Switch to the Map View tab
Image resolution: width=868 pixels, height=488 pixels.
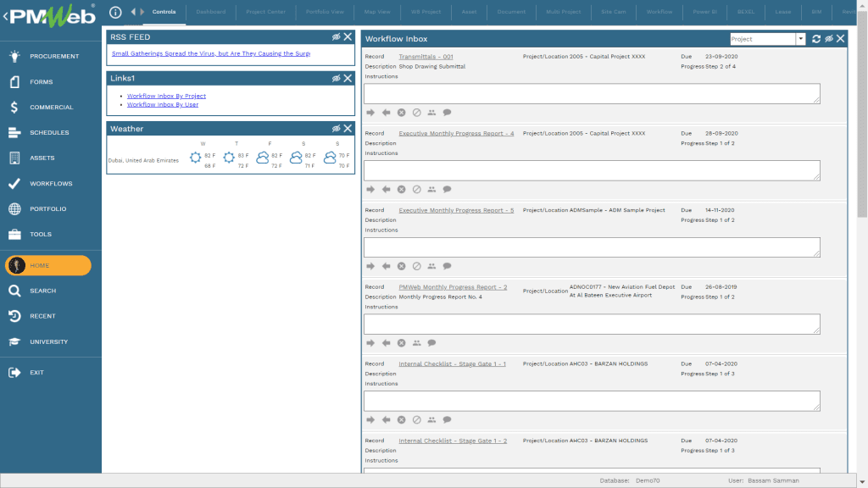point(377,12)
